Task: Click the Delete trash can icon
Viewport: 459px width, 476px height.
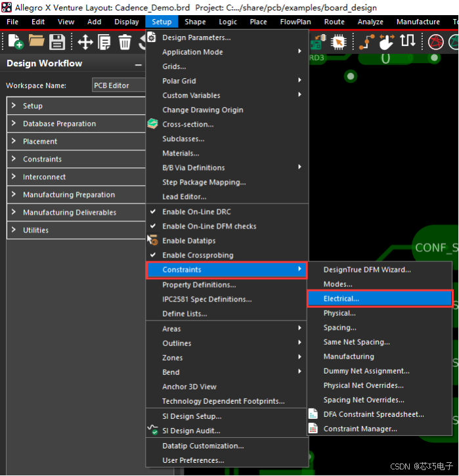Action: pyautogui.click(x=125, y=42)
